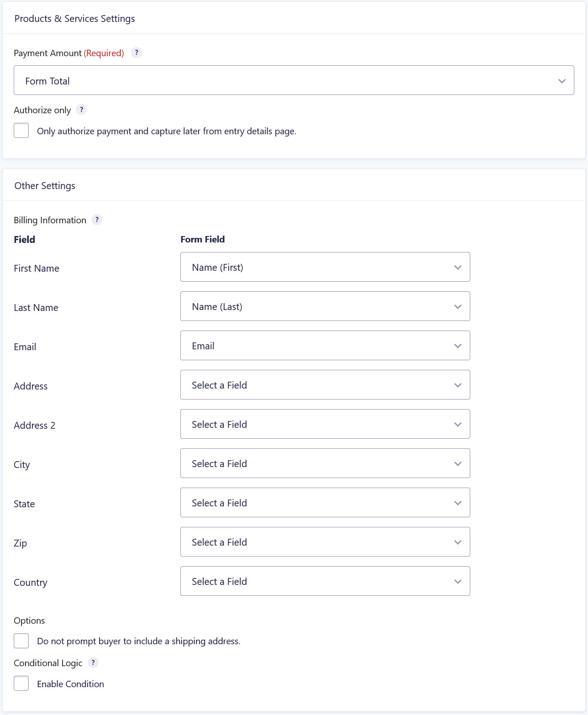
Task: Click the Other Settings section heading
Action: point(45,186)
